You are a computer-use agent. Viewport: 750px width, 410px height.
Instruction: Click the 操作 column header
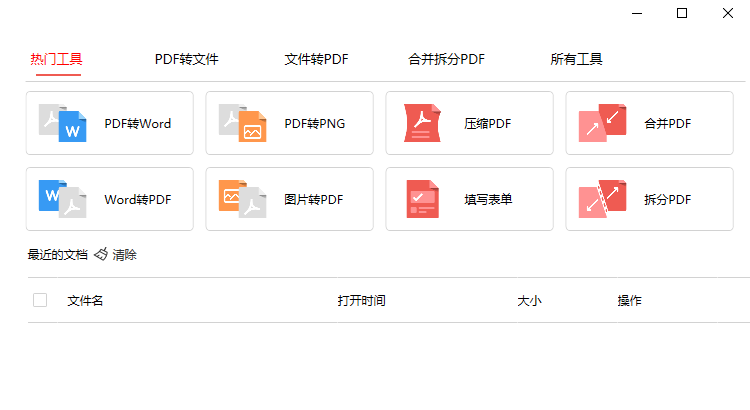pos(629,300)
